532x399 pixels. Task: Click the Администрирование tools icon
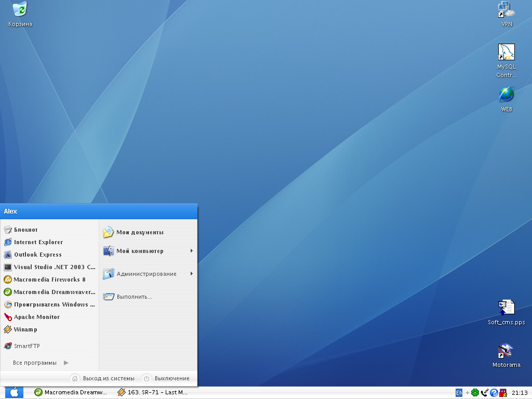tap(108, 274)
